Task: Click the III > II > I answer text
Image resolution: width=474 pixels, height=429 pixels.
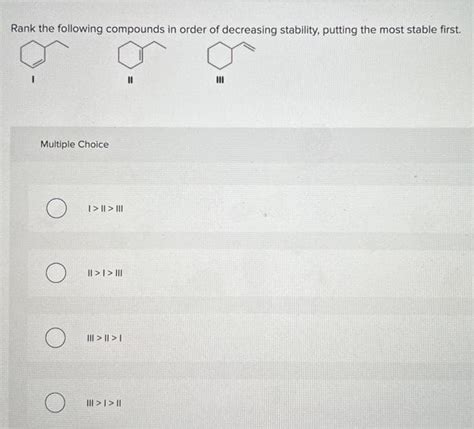Action: pyautogui.click(x=104, y=338)
